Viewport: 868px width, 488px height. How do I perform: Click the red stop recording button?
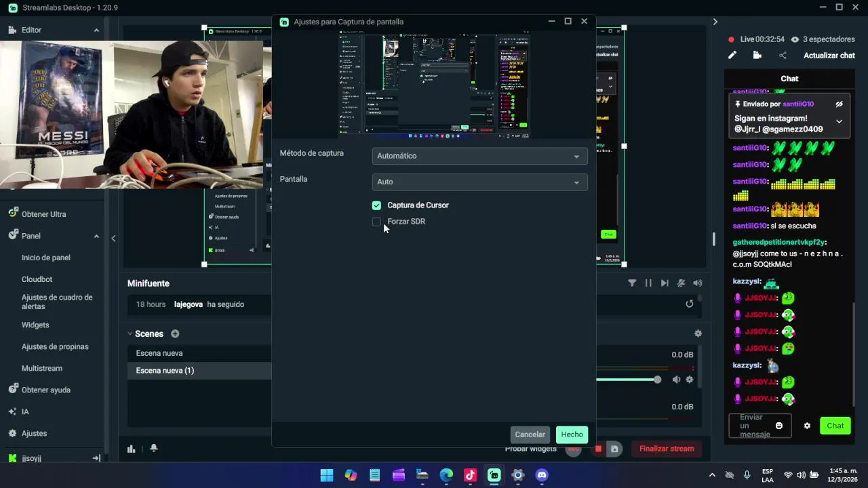[599, 449]
